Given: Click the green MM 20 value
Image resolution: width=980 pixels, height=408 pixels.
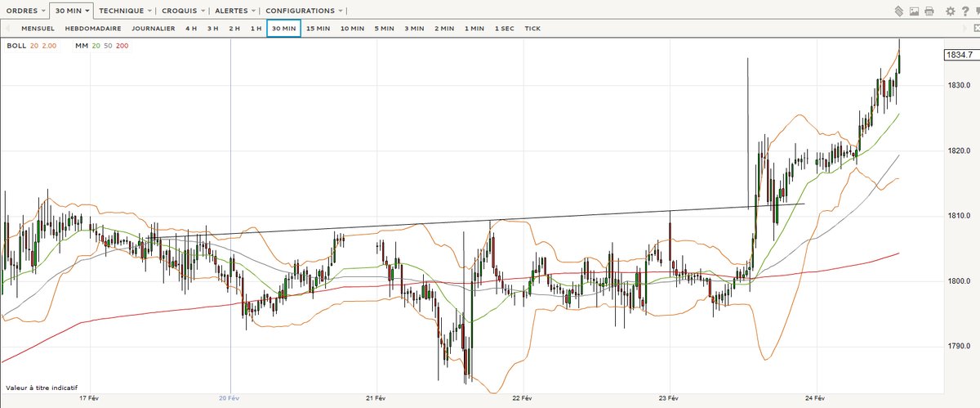Looking at the screenshot, I should point(96,46).
